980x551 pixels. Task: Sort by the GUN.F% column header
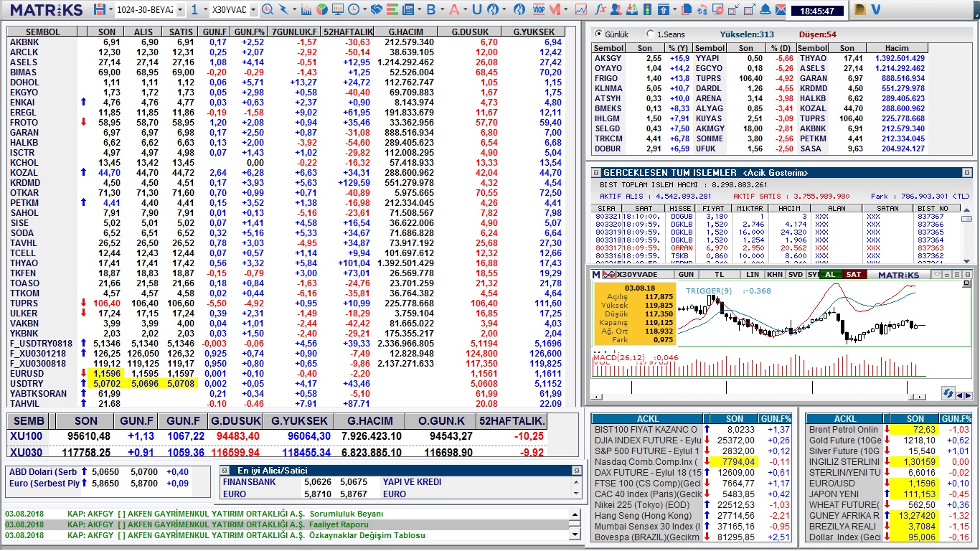coord(250,32)
